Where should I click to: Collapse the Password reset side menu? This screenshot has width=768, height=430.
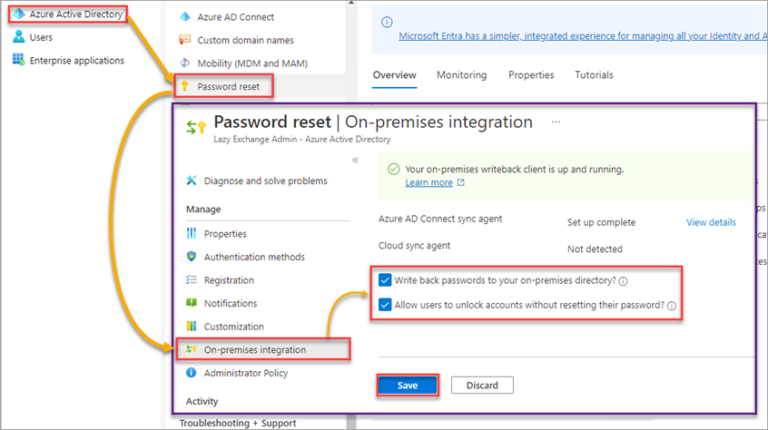[x=354, y=160]
